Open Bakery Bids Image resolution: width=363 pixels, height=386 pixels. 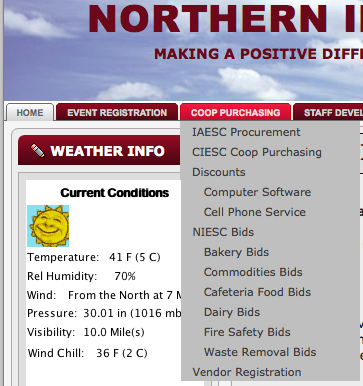(x=236, y=252)
